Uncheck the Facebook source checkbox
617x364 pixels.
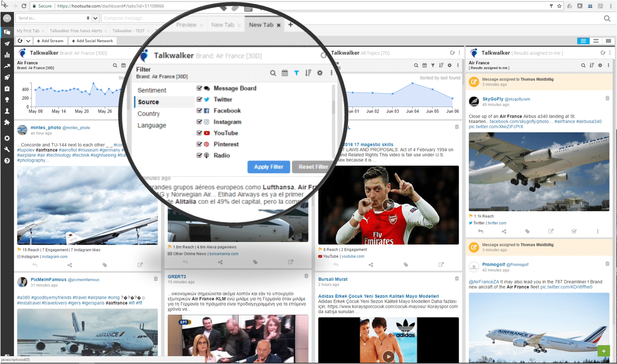[199, 111]
